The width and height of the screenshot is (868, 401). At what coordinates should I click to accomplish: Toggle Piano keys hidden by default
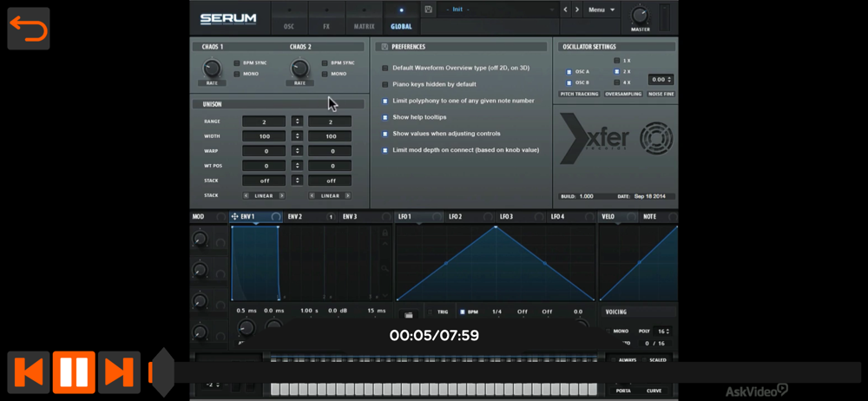point(385,84)
